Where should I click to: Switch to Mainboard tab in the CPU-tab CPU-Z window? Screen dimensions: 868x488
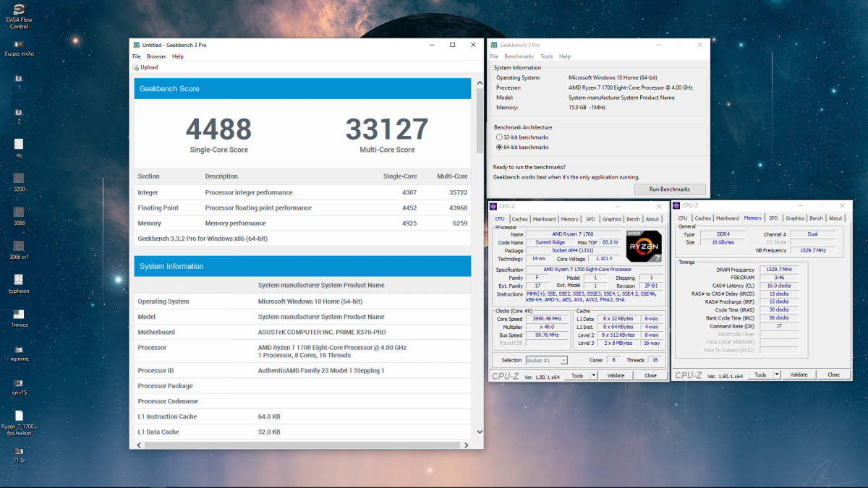click(545, 219)
